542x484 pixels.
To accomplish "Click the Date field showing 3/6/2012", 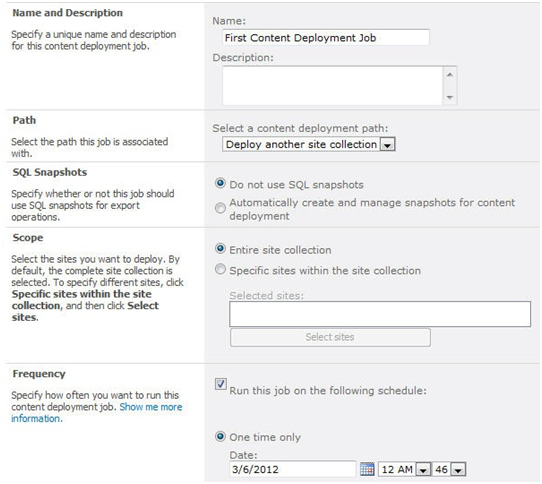I will (292, 469).
